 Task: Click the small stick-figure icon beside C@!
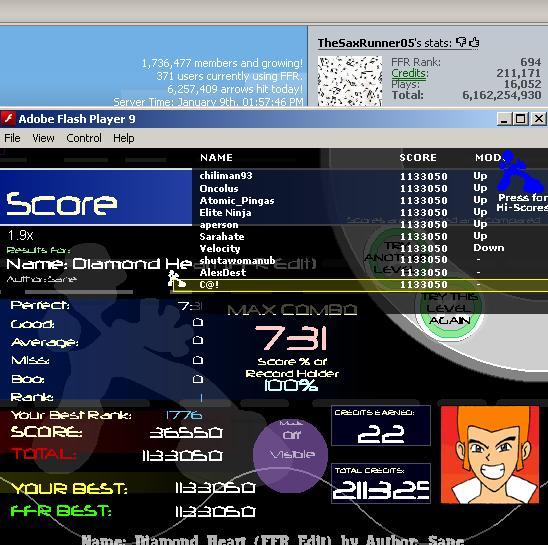point(176,279)
